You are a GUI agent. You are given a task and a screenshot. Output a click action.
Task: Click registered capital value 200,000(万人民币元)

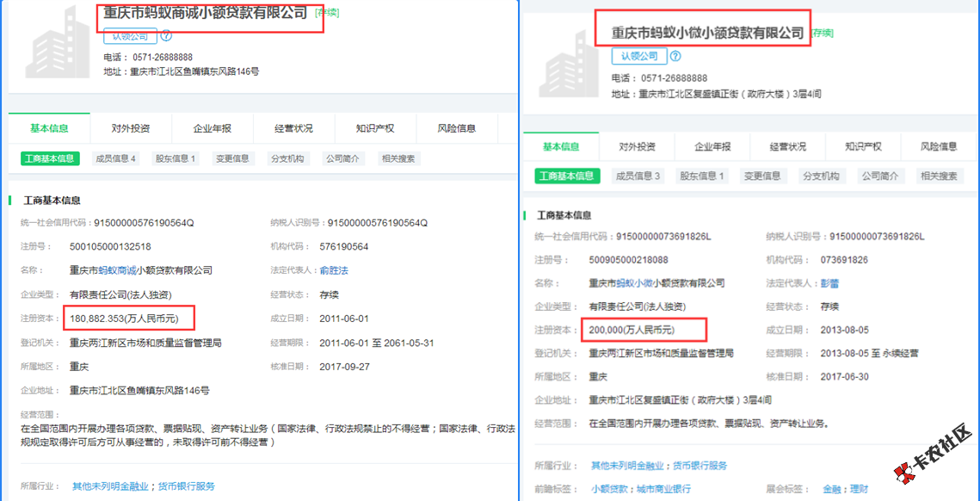coord(632,330)
